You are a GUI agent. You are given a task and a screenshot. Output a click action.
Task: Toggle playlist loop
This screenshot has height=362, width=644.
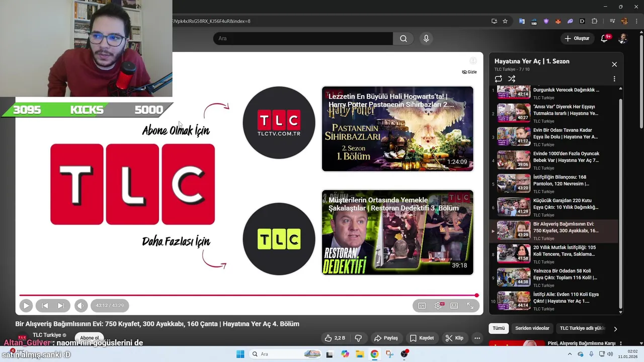(x=498, y=79)
